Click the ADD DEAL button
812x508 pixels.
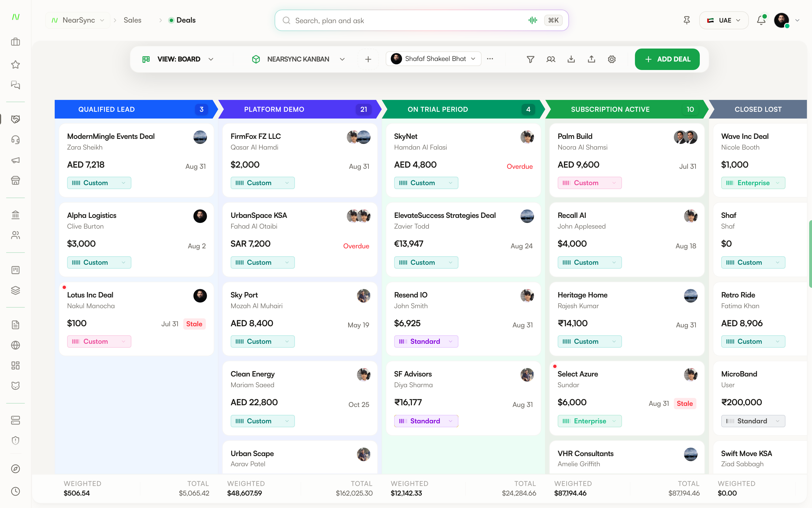[667, 59]
